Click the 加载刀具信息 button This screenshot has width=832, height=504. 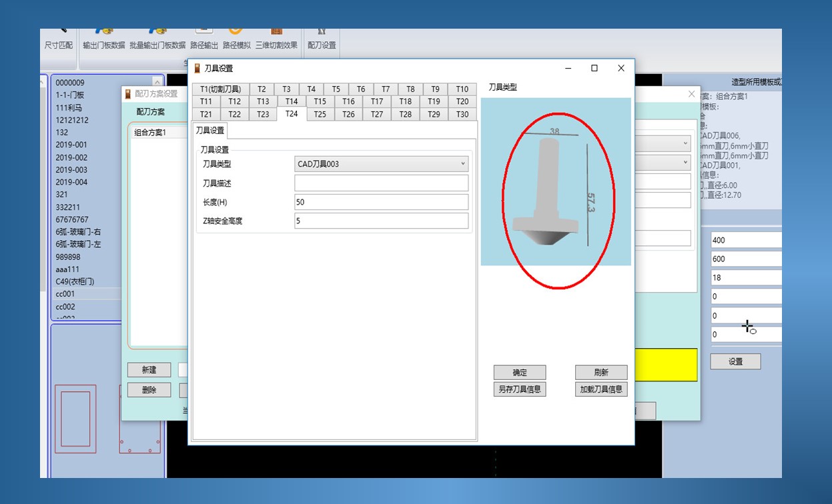[x=600, y=389]
